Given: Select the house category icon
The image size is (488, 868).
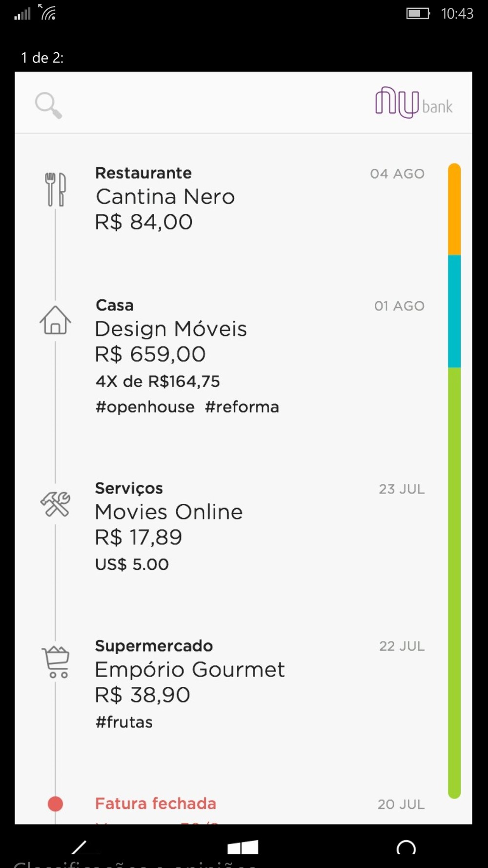Looking at the screenshot, I should click(55, 320).
